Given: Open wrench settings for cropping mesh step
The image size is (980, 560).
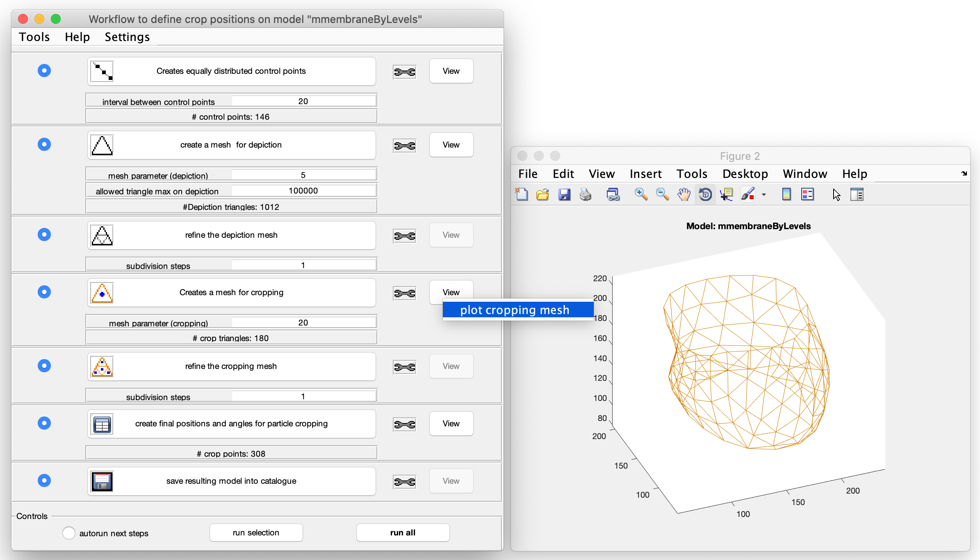Looking at the screenshot, I should (404, 293).
